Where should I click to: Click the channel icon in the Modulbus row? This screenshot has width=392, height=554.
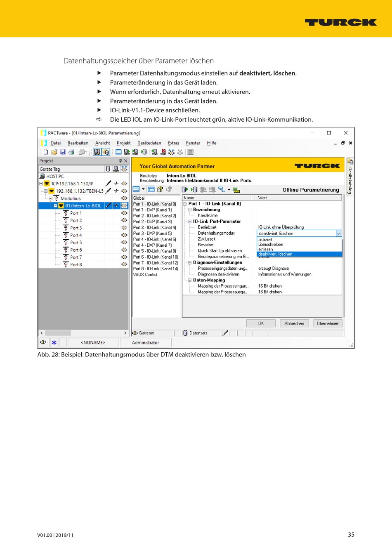[x=124, y=198]
